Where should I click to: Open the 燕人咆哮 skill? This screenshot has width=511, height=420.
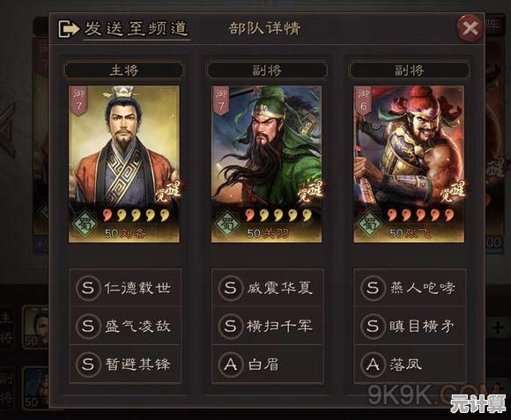410,288
